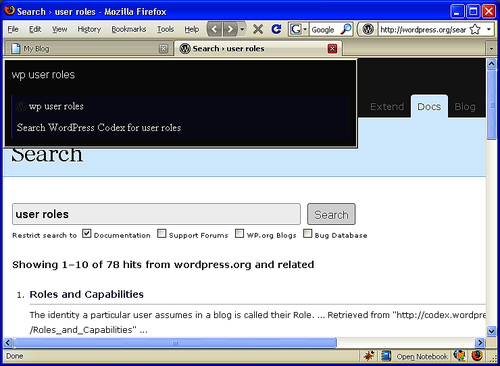Click the My Blog tab page icon
This screenshot has height=366, width=500.
click(16, 49)
